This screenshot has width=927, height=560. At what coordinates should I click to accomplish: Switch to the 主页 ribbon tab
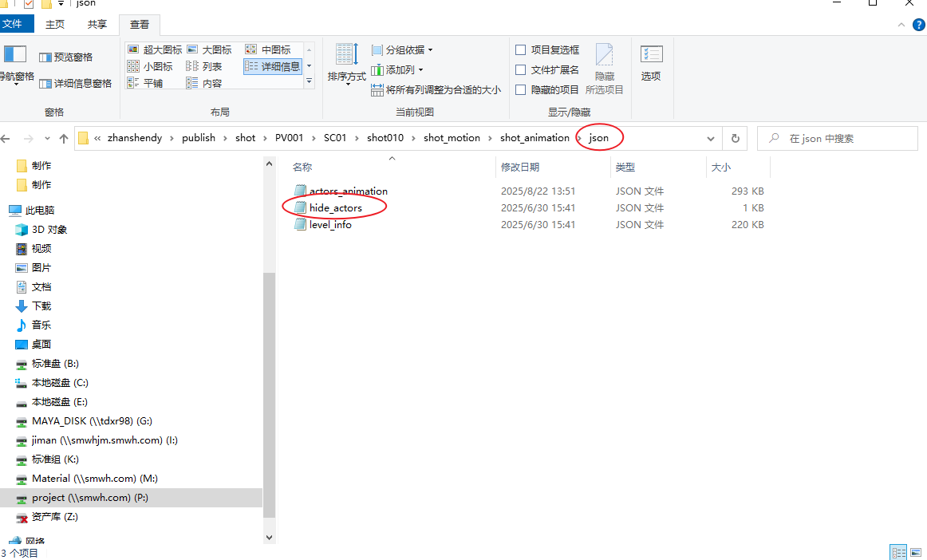55,24
